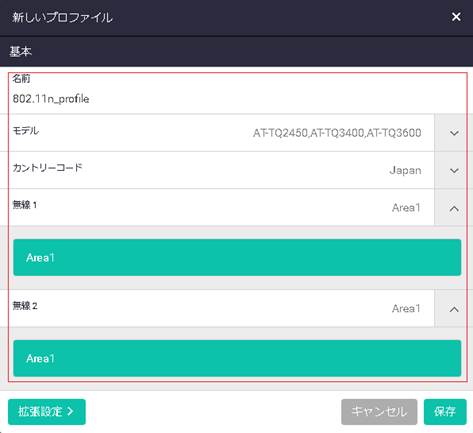Click the Area1 value in the 無線 2 row
473x433 pixels.
coord(406,308)
